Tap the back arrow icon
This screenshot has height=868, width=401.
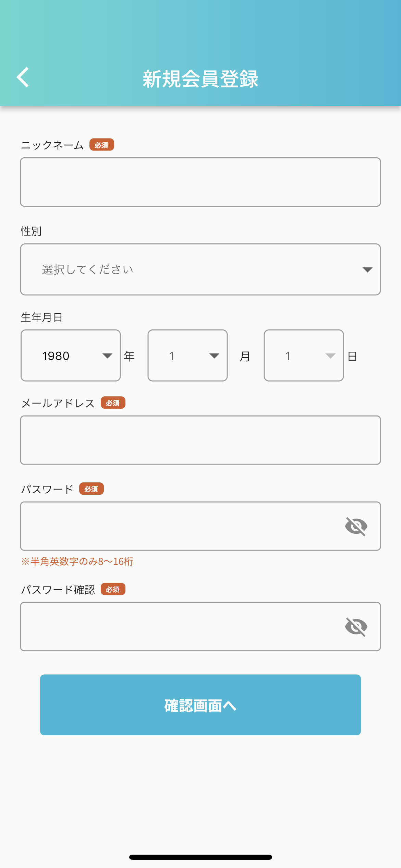[x=23, y=77]
